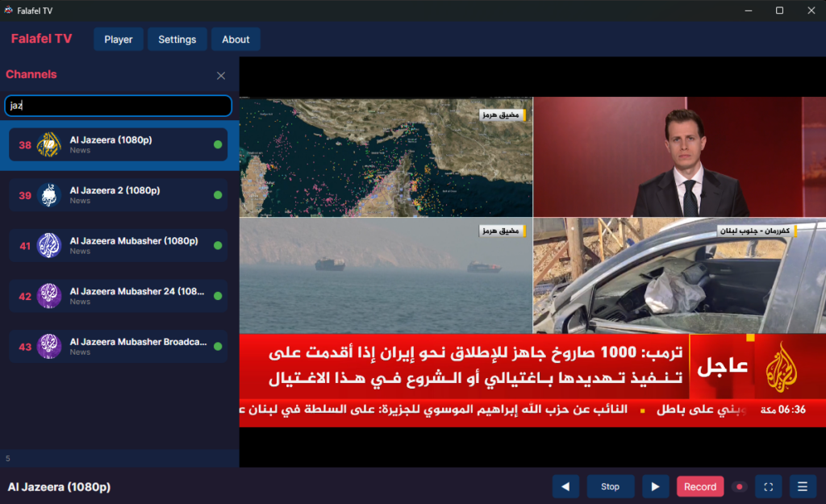This screenshot has width=826, height=504.
Task: Click the red recording indicator dot
Action: coord(740,486)
